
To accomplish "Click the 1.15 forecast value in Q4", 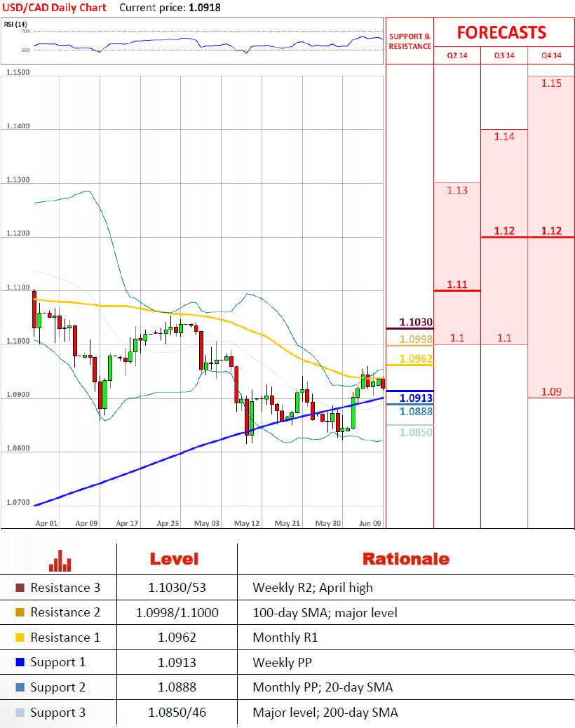I will 551,83.
